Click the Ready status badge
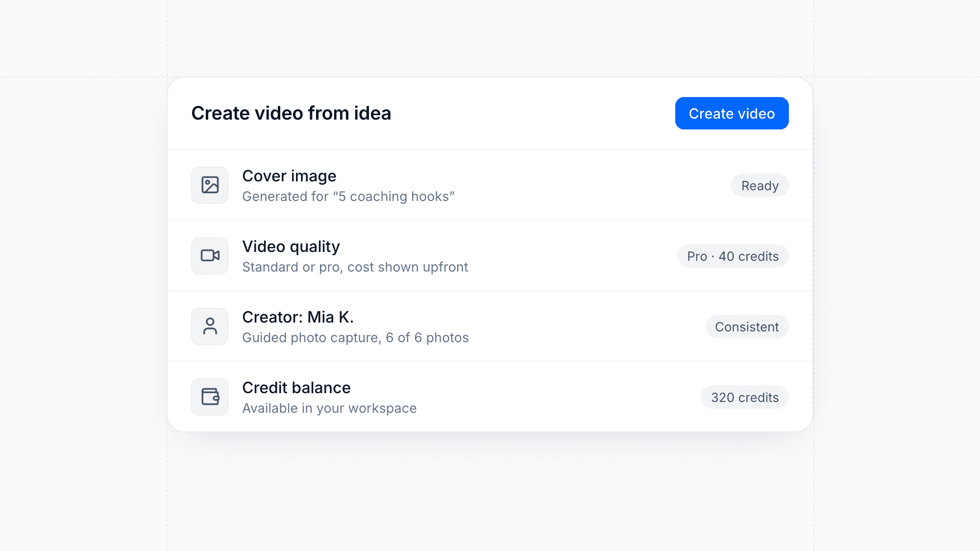Image resolution: width=980 pixels, height=551 pixels. point(759,186)
